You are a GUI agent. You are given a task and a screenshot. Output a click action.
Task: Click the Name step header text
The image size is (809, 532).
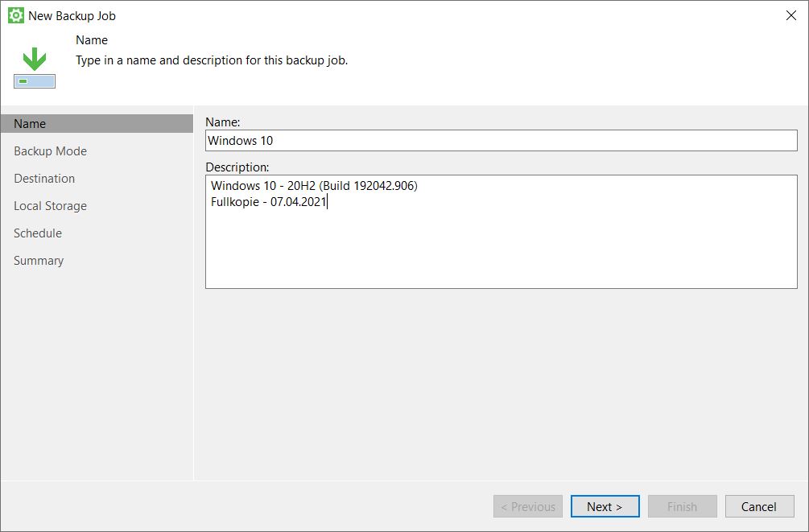(91, 39)
